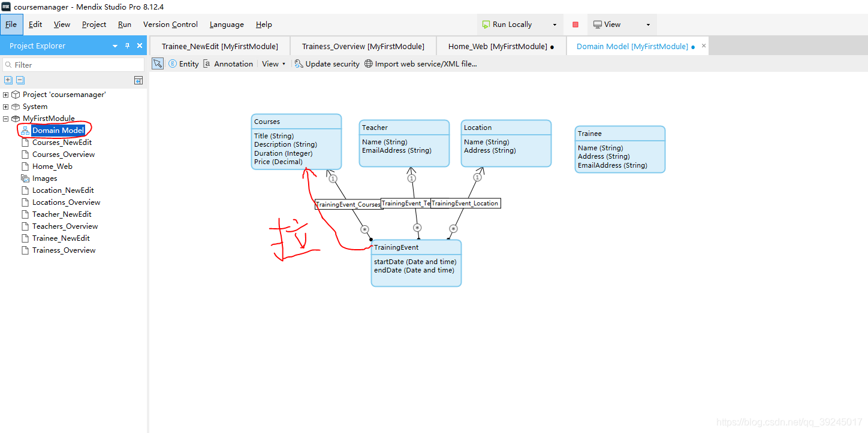Open the Project menu
The height and width of the screenshot is (433, 868).
click(94, 25)
